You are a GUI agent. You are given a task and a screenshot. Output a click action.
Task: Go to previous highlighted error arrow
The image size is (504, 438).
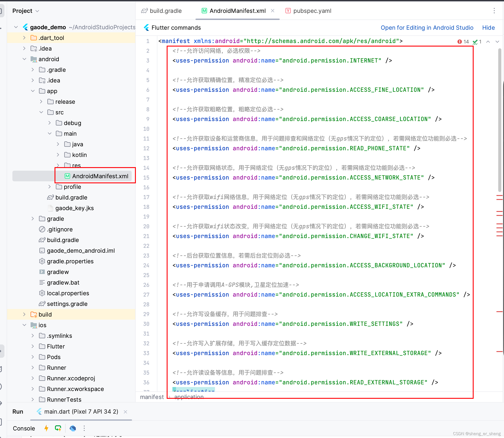tap(488, 41)
